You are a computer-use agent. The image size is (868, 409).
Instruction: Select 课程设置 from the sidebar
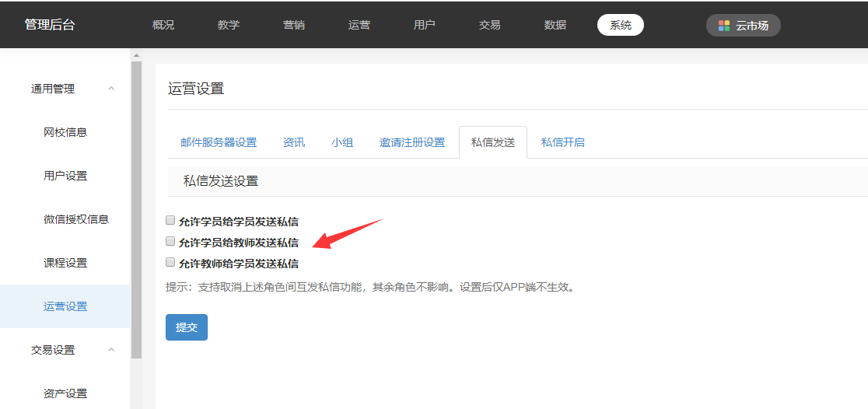(x=65, y=263)
